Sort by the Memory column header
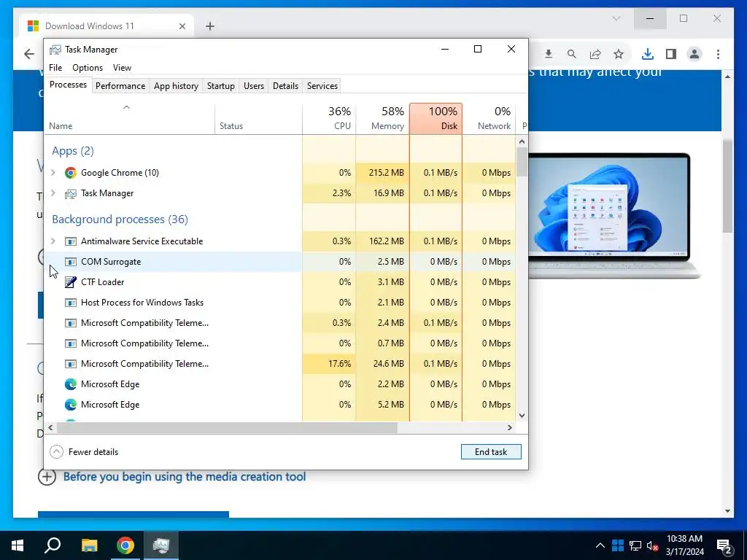This screenshot has width=747, height=560. [x=382, y=119]
